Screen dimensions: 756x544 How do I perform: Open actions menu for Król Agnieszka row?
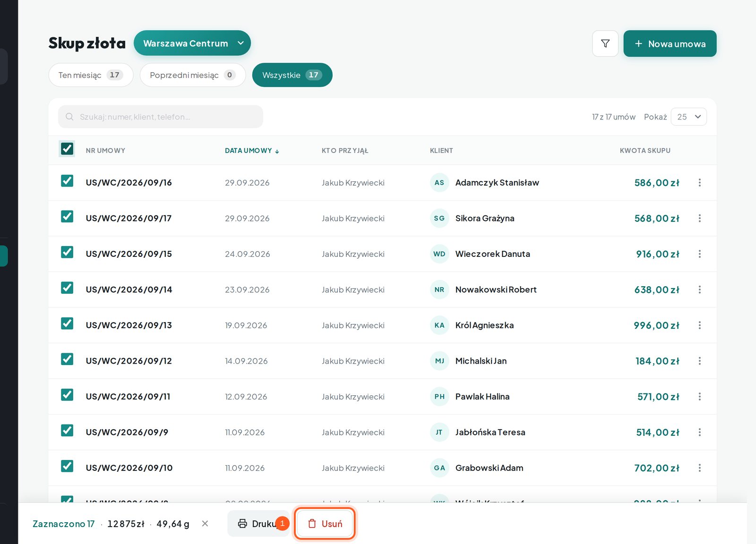pyautogui.click(x=700, y=325)
